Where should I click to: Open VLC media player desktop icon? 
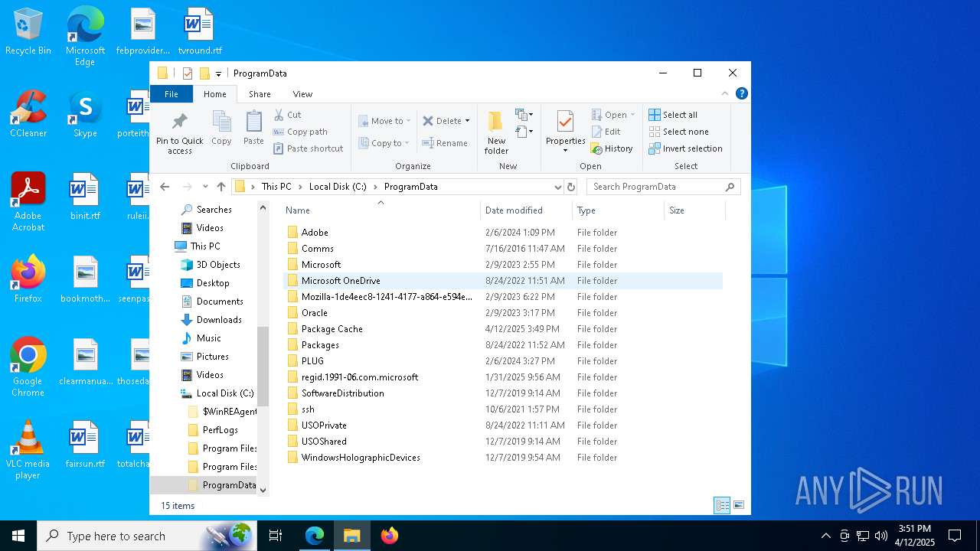[x=28, y=450]
